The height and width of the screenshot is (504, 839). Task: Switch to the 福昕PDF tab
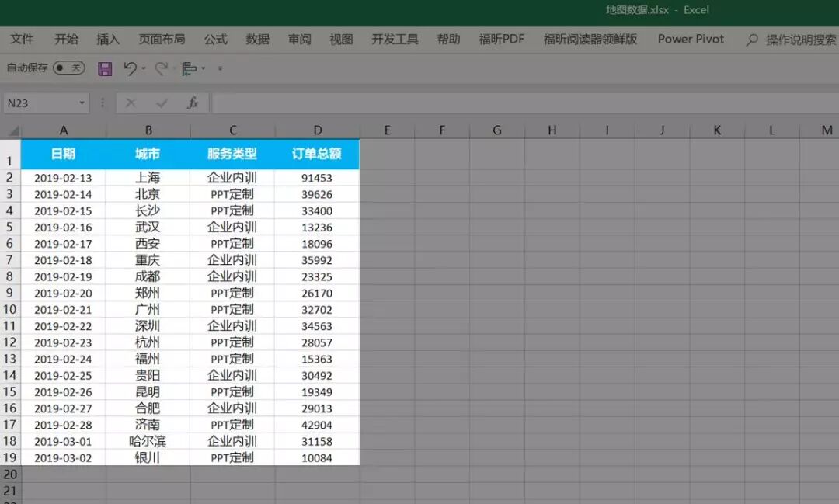[x=500, y=38]
